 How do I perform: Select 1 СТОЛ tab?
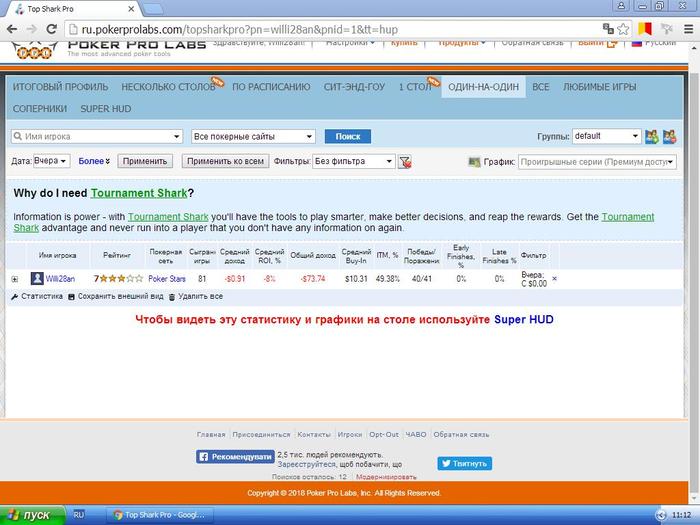415,87
